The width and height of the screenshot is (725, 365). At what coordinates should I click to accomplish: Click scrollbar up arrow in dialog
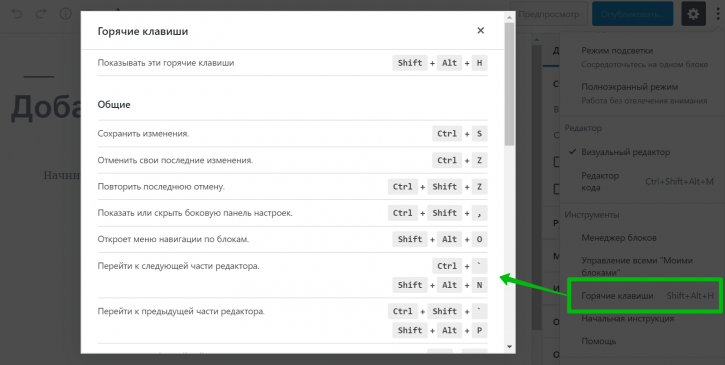(510, 18)
